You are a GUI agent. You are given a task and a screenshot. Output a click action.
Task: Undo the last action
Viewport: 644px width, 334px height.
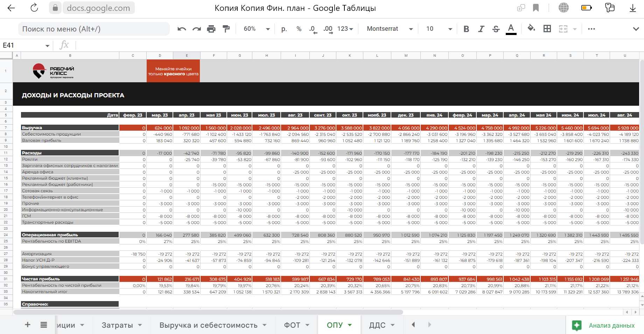coord(182,29)
